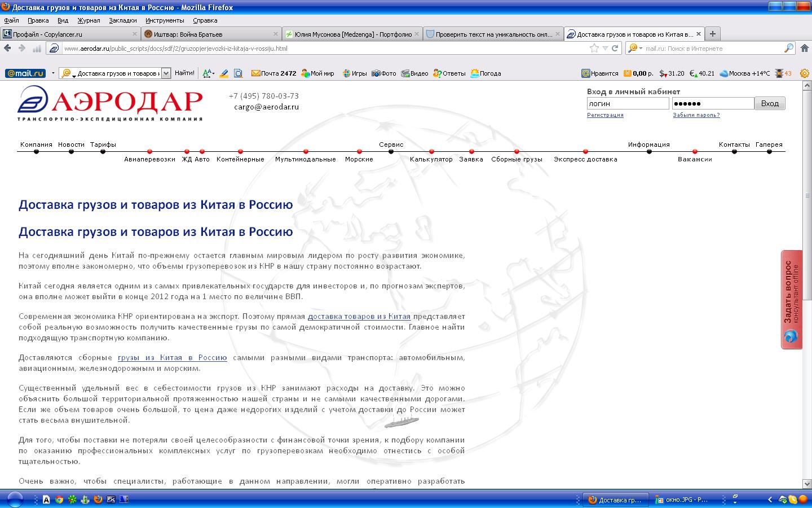Open Авиаперевозки navigation item
The height and width of the screenshot is (508, 812).
click(x=149, y=159)
